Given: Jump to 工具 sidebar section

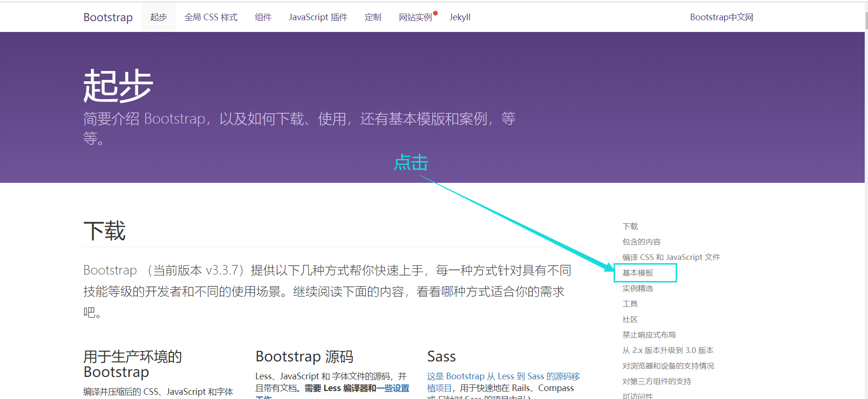Looking at the screenshot, I should pos(630,304).
